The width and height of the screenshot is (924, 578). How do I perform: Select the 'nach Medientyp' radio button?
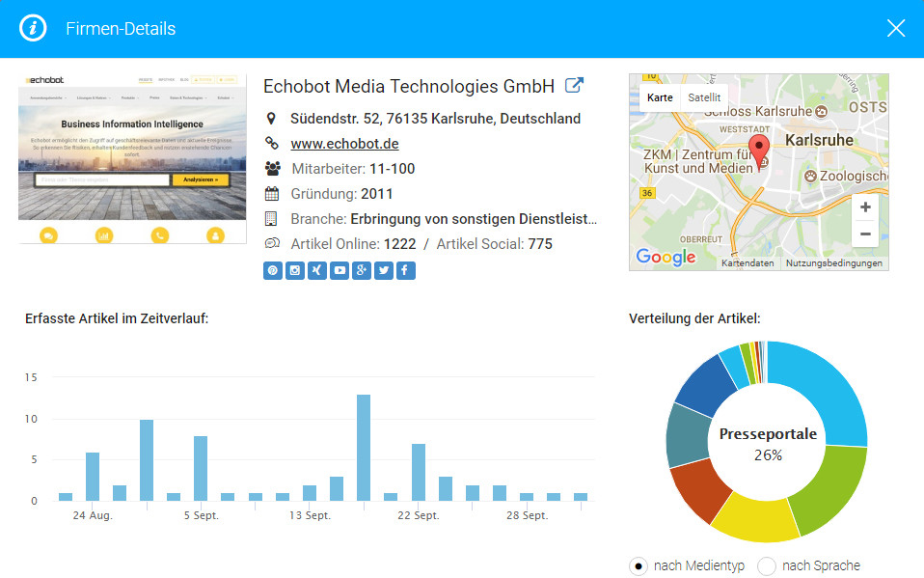coord(639,566)
